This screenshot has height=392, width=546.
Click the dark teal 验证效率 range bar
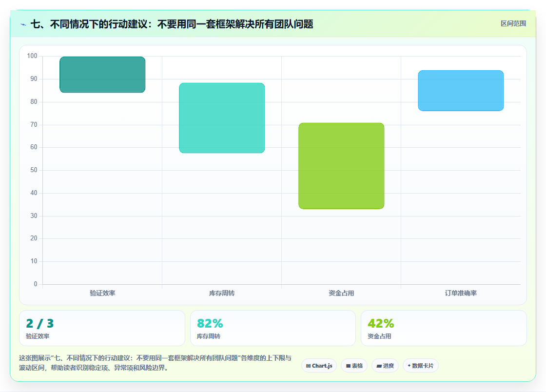point(102,75)
